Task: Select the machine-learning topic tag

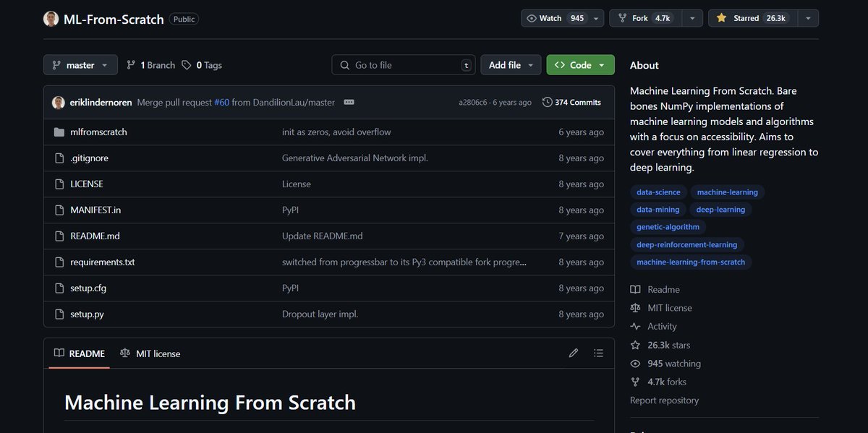Action: [727, 192]
